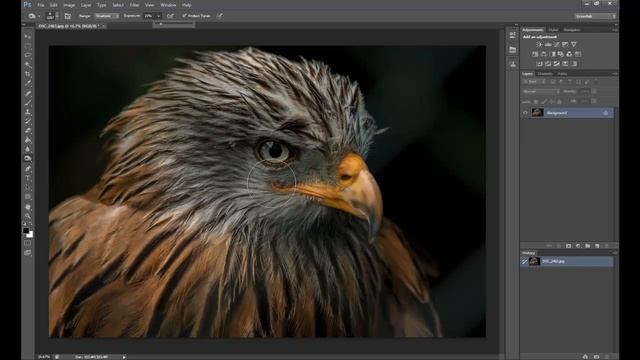
Task: Add an Invert adjustment
Action: [539, 64]
